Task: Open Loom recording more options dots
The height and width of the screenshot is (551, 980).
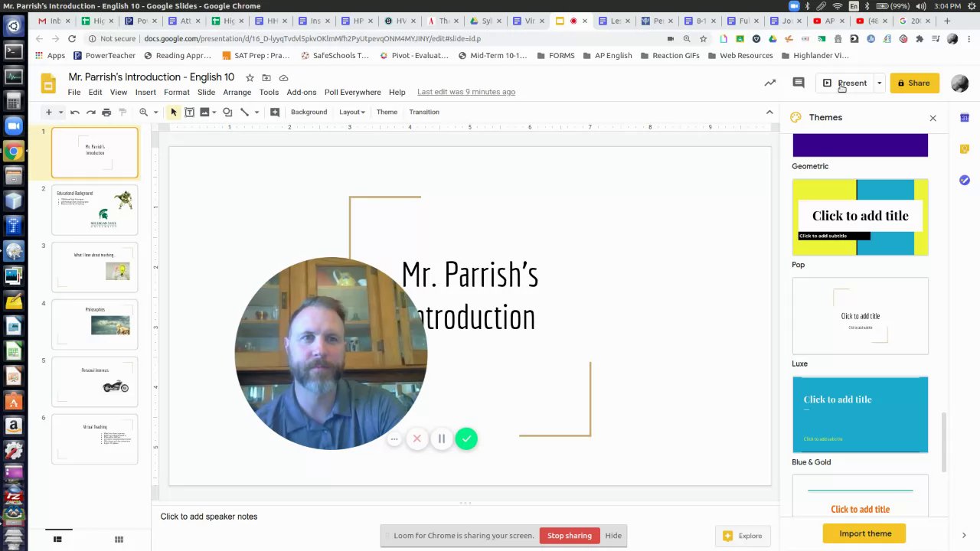Action: [394, 439]
